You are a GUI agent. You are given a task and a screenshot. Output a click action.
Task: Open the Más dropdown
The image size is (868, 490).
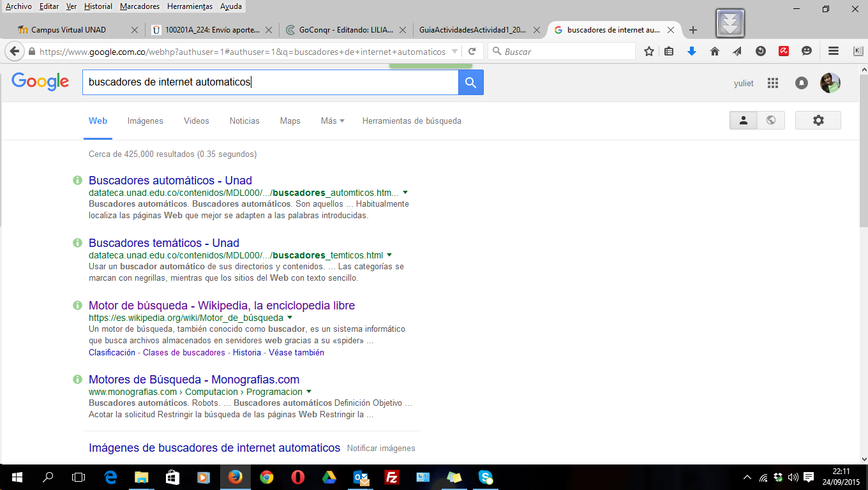333,121
